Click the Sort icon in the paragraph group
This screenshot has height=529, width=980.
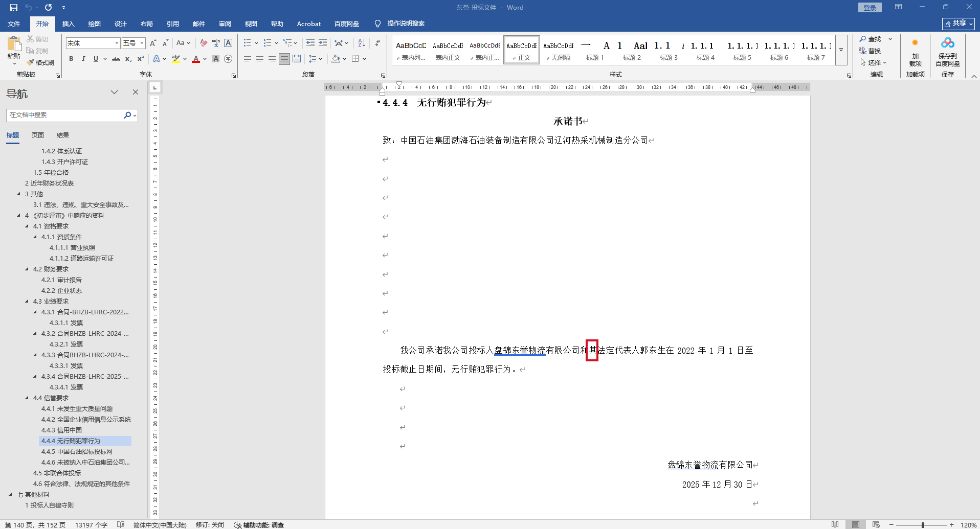(x=362, y=43)
